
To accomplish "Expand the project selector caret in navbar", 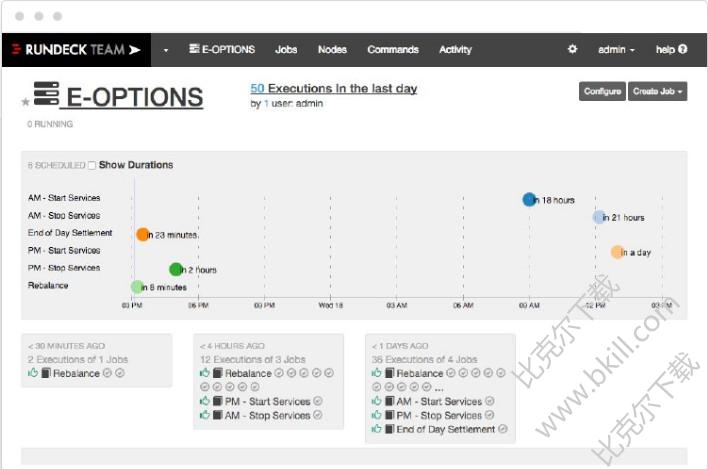I will (166, 50).
